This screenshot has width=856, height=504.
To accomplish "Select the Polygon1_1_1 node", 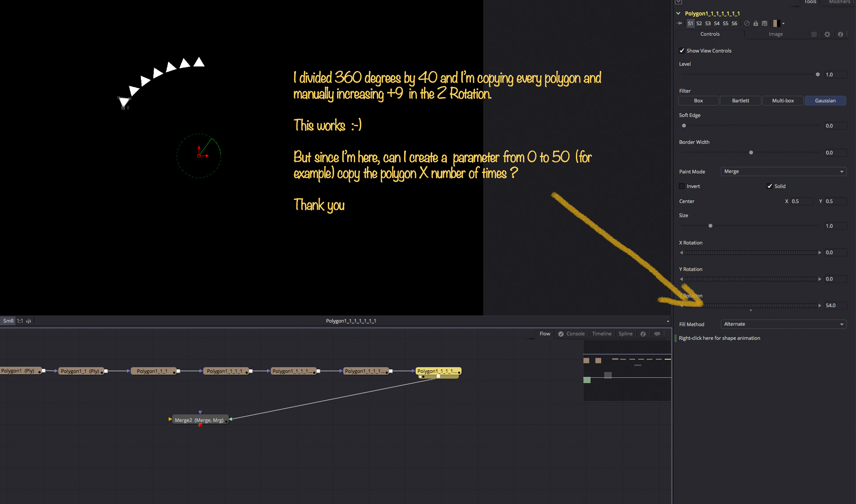I will click(x=153, y=371).
